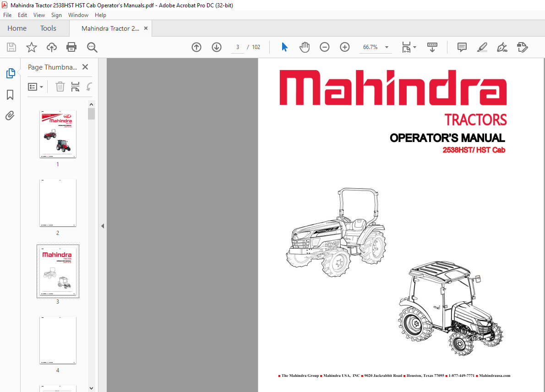The height and width of the screenshot is (392, 545).
Task: Open thumbnail options list dropdown
Action: [x=35, y=87]
